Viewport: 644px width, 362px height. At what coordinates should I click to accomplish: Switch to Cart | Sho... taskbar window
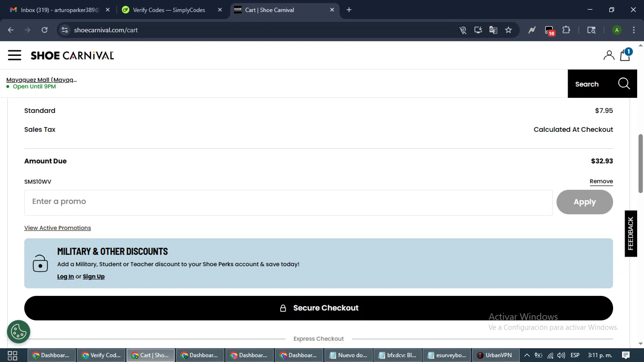pos(151,356)
